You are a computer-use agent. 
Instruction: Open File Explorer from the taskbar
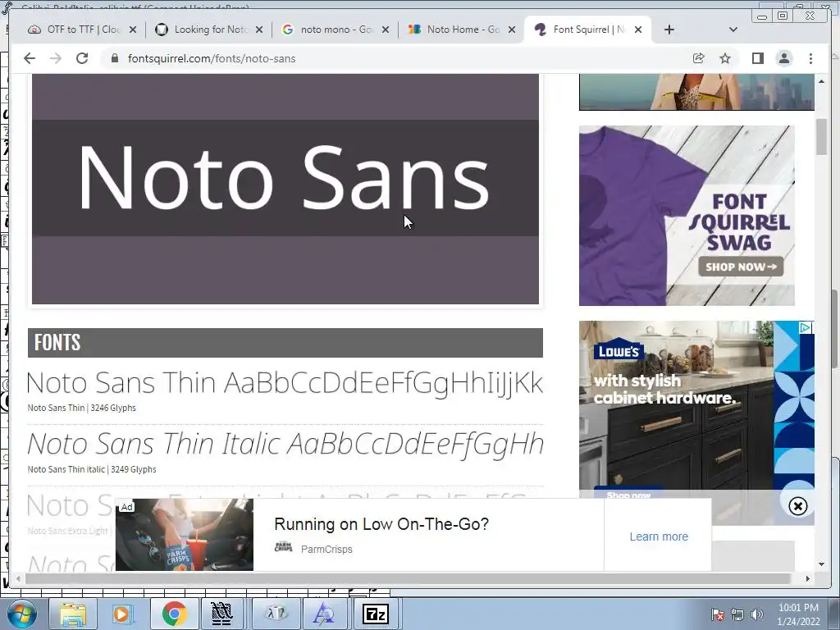pos(72,614)
